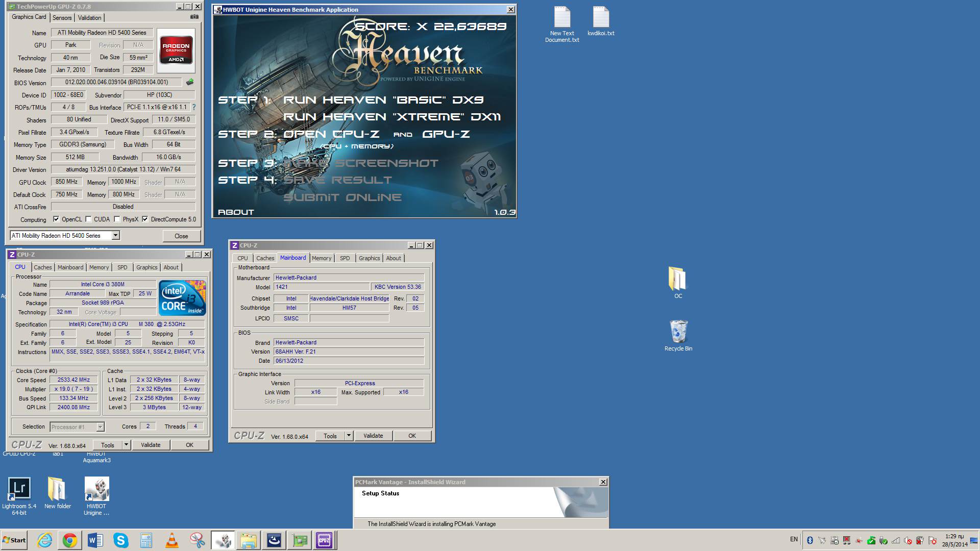Open Snipping Tool from taskbar
The height and width of the screenshot is (551, 980).
(198, 540)
